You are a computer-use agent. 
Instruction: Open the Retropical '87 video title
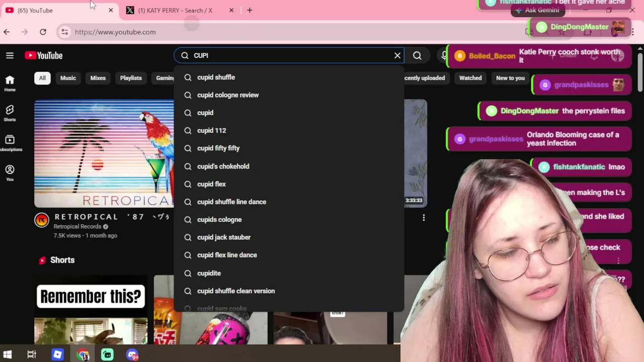coord(112,217)
